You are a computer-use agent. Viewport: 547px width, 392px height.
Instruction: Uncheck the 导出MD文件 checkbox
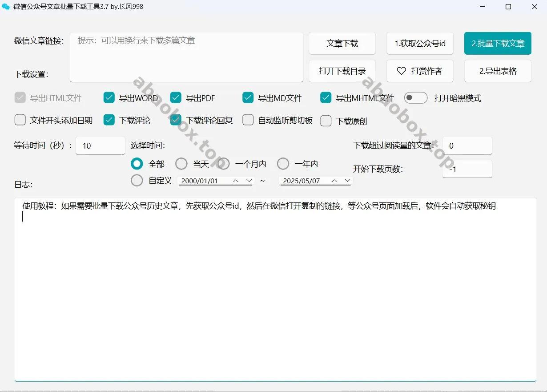tap(248, 98)
